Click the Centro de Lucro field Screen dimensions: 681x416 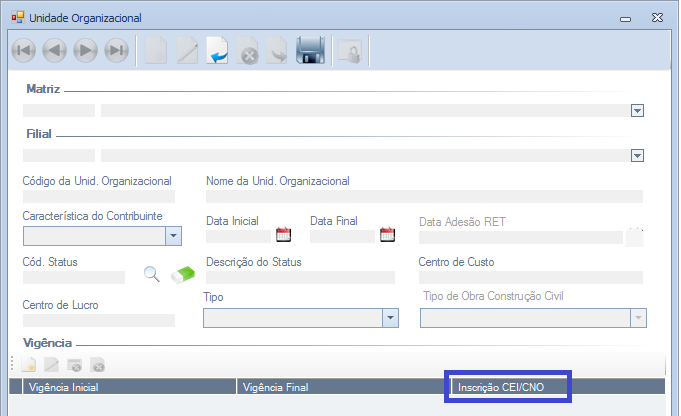99,320
